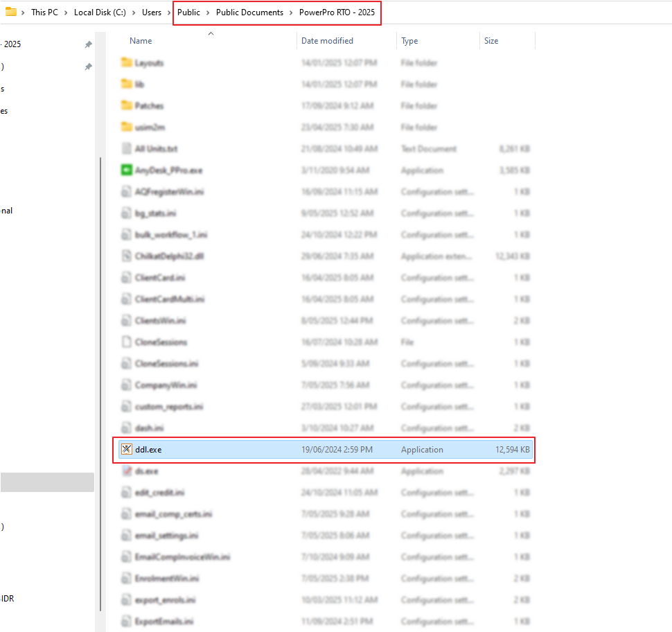This screenshot has width=672, height=632.
Task: Open the chevron before This PC in the address bar
Action: (23, 12)
